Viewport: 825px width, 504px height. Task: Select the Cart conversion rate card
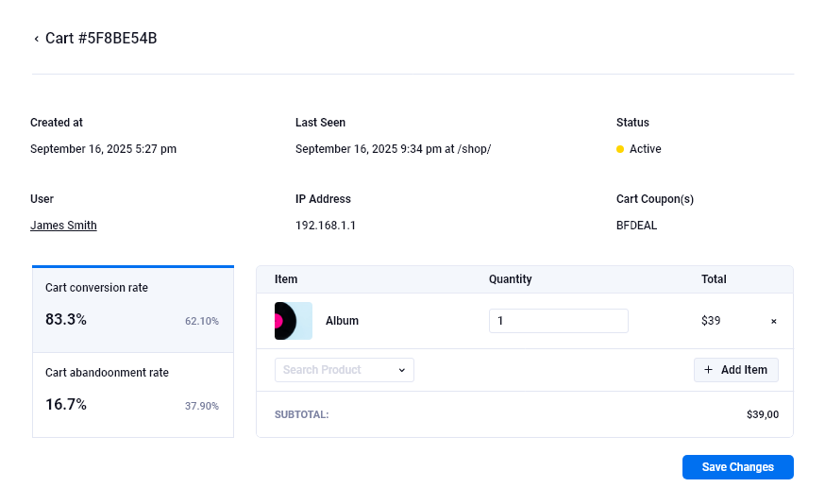[133, 310]
